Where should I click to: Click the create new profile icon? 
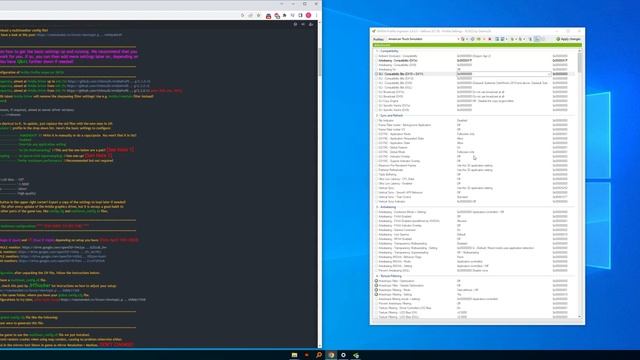coord(484,39)
